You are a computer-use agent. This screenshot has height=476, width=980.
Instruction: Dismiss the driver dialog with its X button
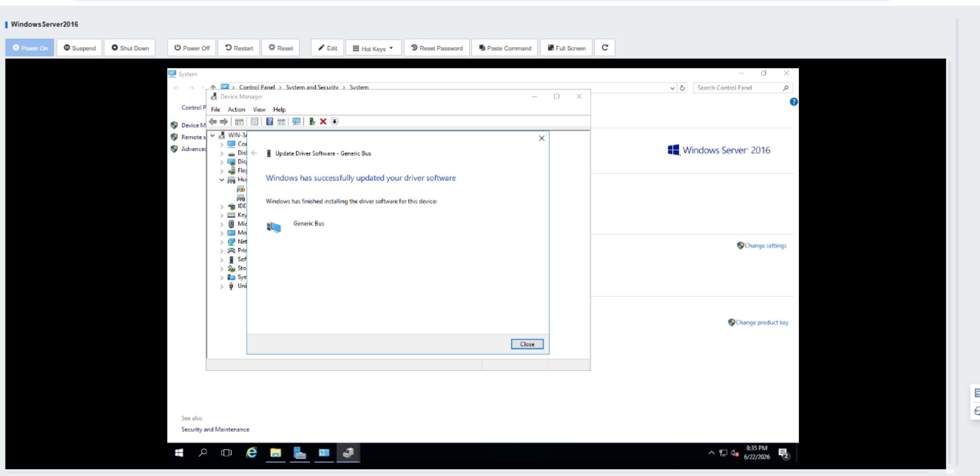542,138
